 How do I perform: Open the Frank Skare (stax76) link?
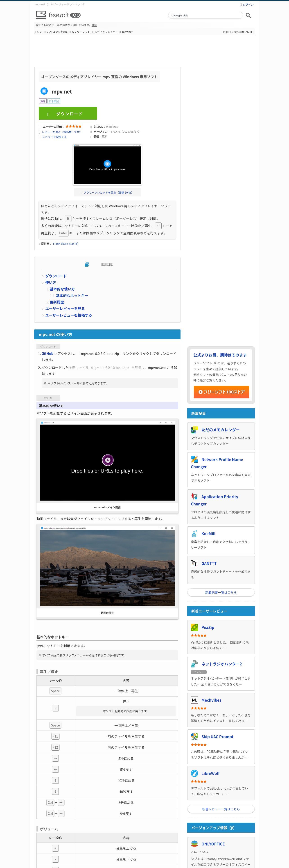(x=65, y=244)
